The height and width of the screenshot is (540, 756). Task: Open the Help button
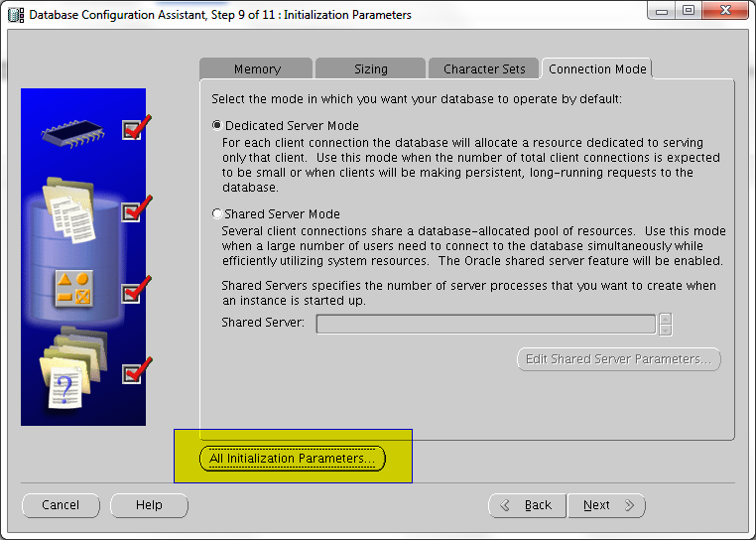(149, 505)
